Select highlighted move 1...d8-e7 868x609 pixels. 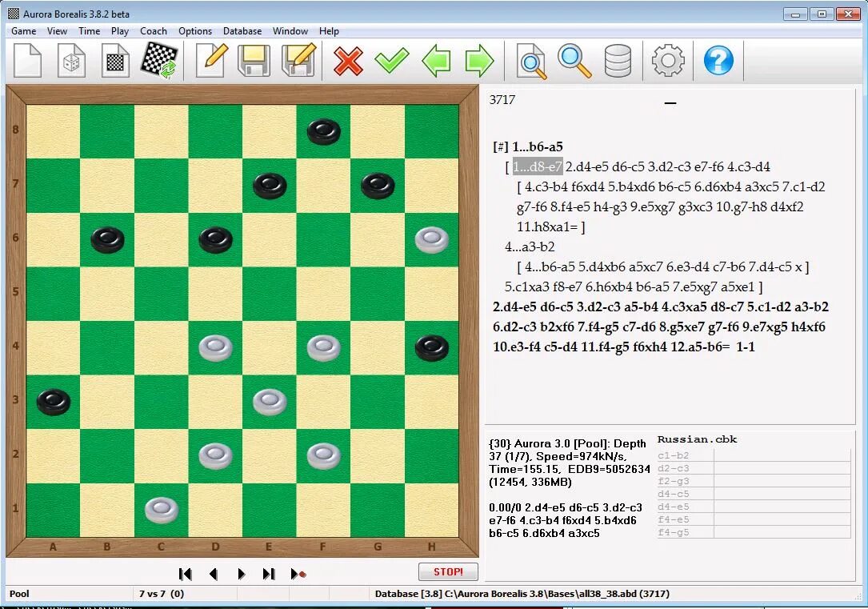538,166
